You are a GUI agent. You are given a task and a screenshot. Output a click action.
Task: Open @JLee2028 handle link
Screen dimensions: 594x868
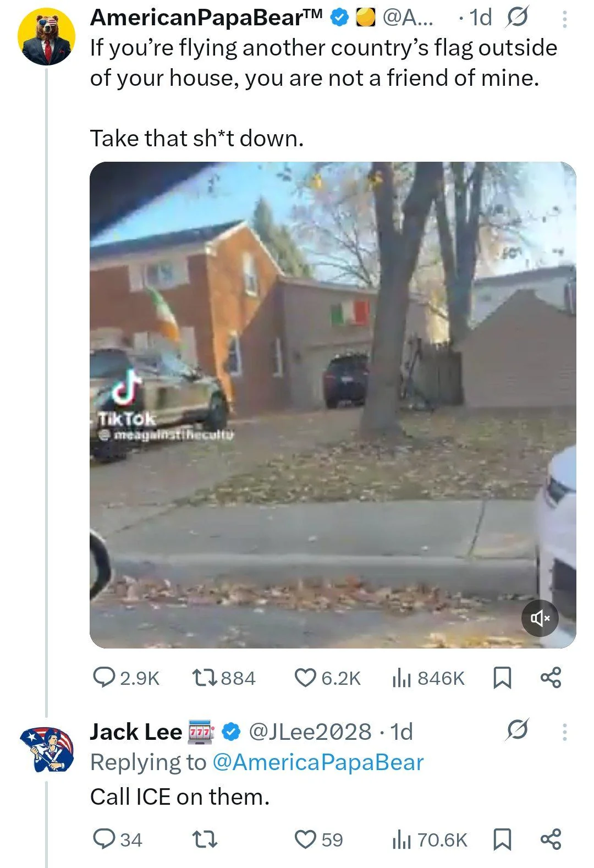click(x=310, y=732)
